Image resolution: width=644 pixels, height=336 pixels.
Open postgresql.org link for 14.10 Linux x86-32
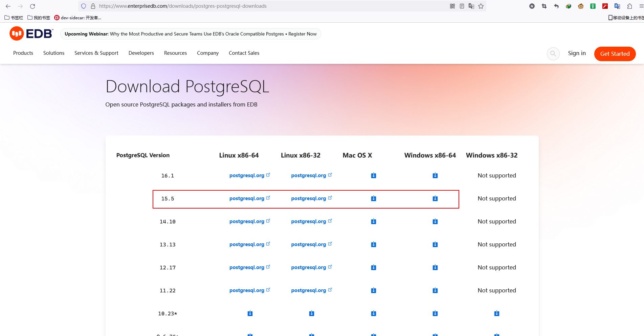[312, 221]
